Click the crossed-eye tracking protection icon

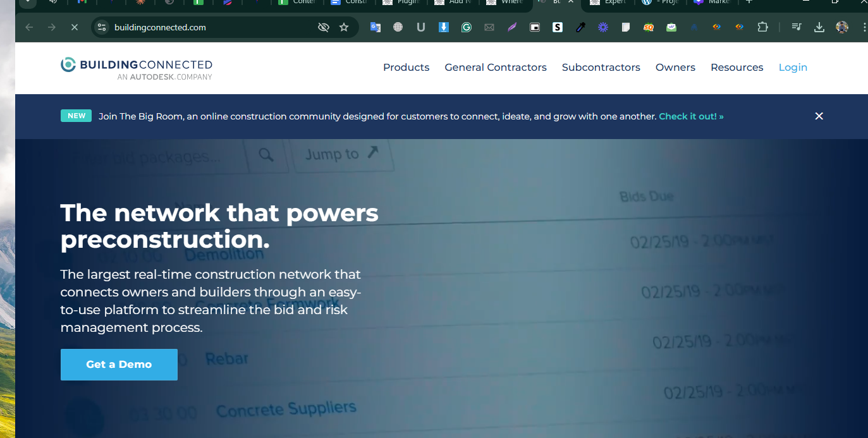coord(324,27)
